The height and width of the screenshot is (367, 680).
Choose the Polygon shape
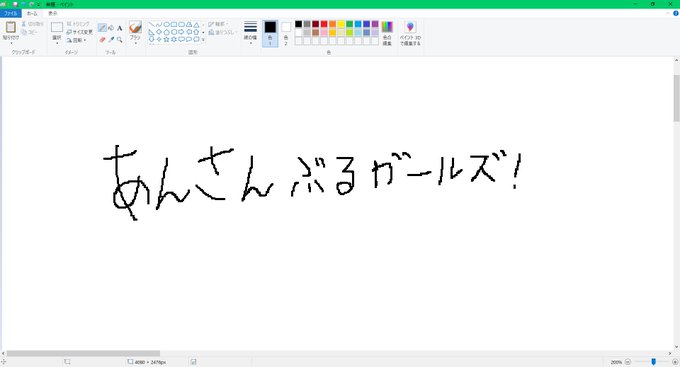[x=189, y=25]
